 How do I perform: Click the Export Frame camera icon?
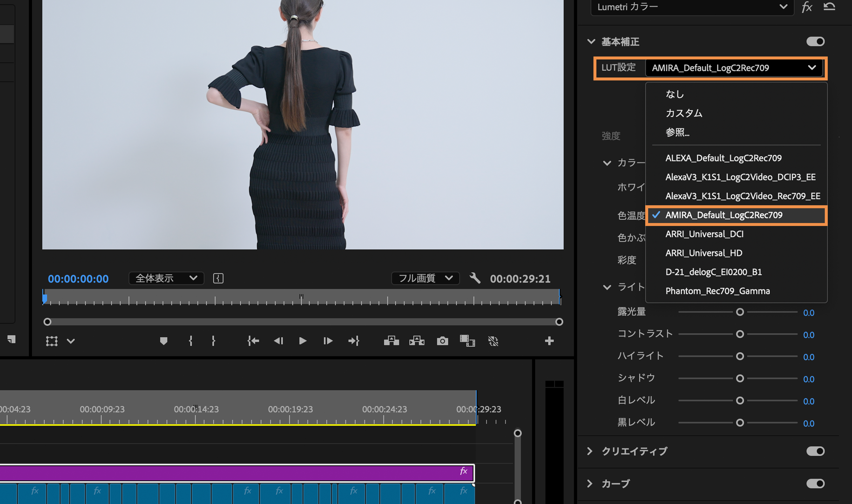pyautogui.click(x=442, y=341)
